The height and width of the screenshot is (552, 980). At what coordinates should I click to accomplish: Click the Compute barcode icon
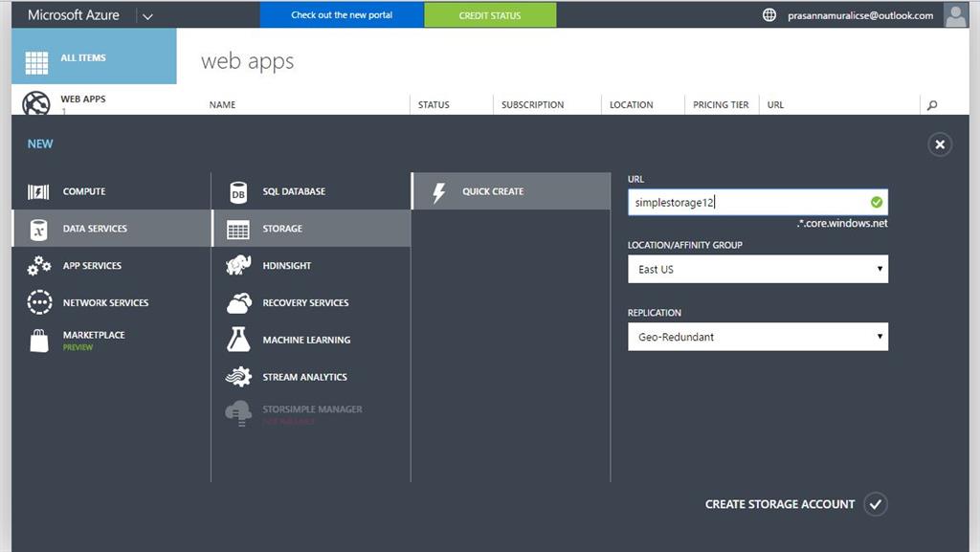[x=38, y=191]
